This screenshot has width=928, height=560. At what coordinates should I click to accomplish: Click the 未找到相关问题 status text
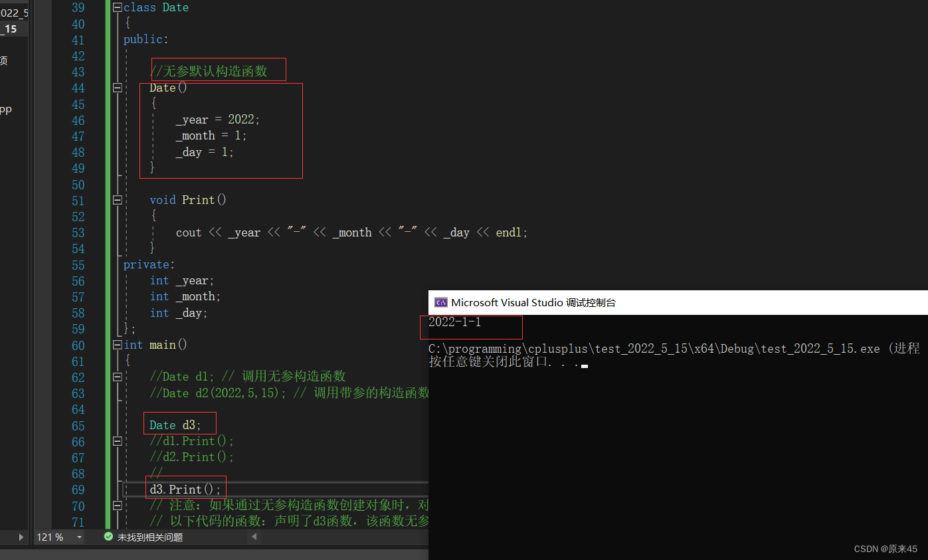[150, 537]
